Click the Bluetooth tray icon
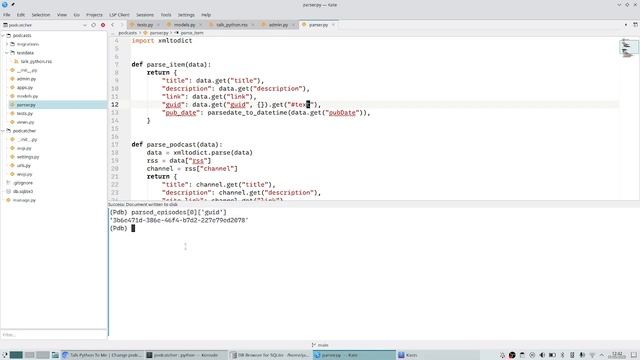Image resolution: width=640 pixels, height=360 pixels. 562,355
